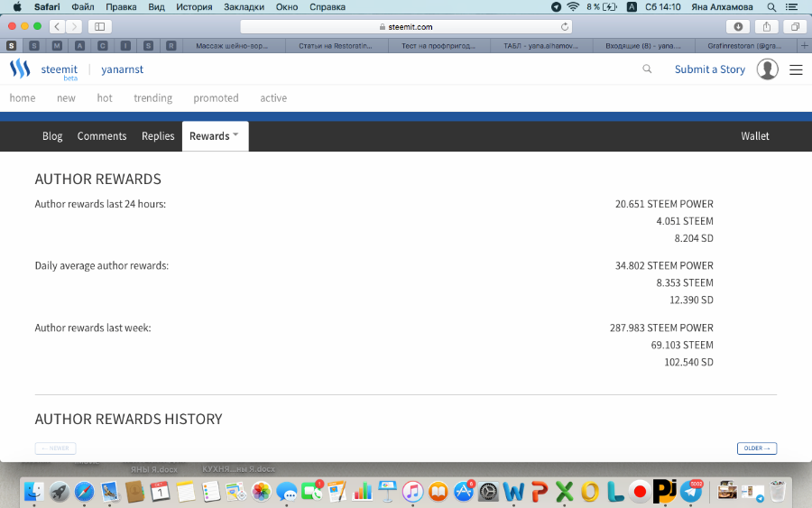
Task: Click the Wi-Fi status icon
Action: click(573, 6)
